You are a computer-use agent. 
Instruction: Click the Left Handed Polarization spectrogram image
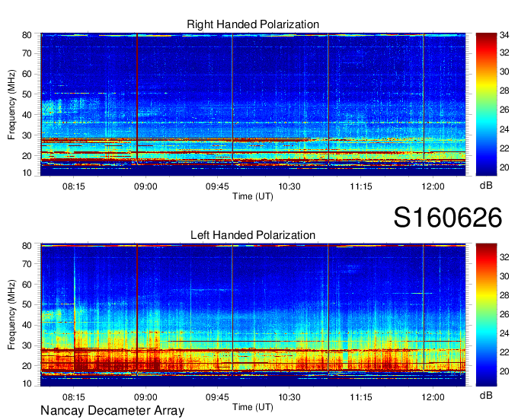(x=253, y=315)
